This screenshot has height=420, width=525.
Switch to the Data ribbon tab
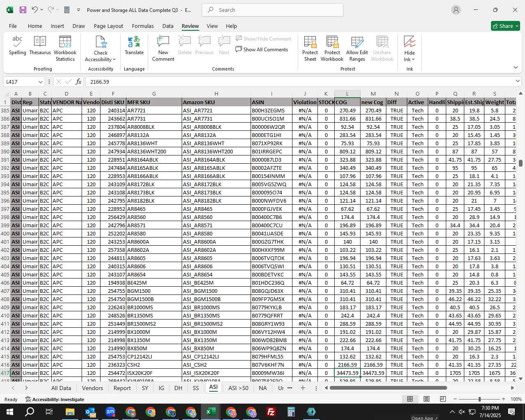[168, 26]
